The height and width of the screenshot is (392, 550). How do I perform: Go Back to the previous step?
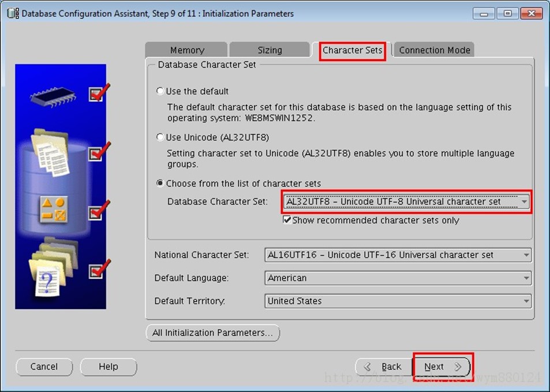384,367
